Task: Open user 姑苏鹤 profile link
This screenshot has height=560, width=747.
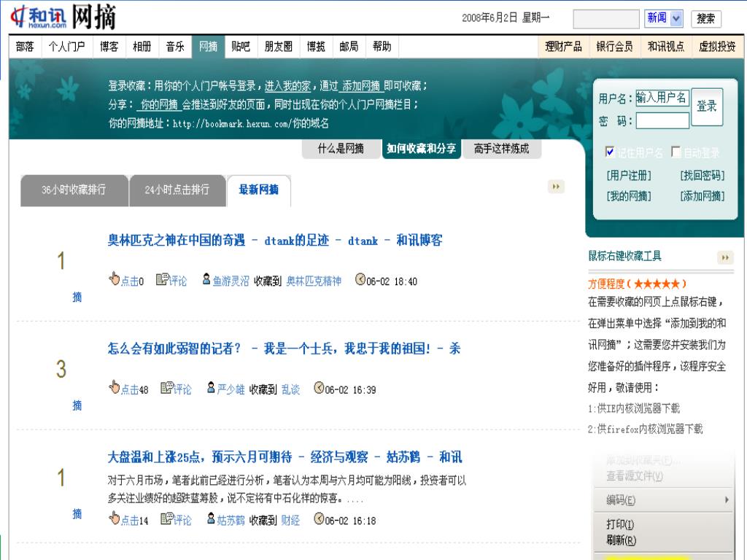Action: click(231, 521)
